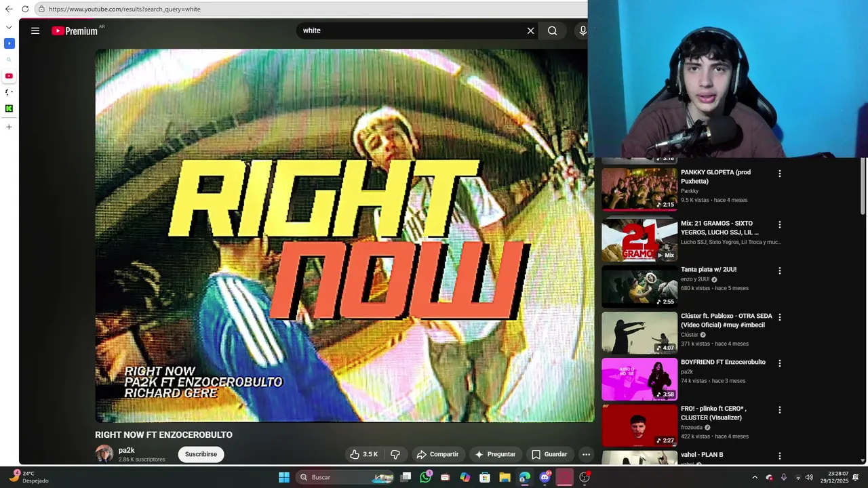
Task: Open Tanta plata w/ 2UU! thumbnail
Action: pos(639,286)
